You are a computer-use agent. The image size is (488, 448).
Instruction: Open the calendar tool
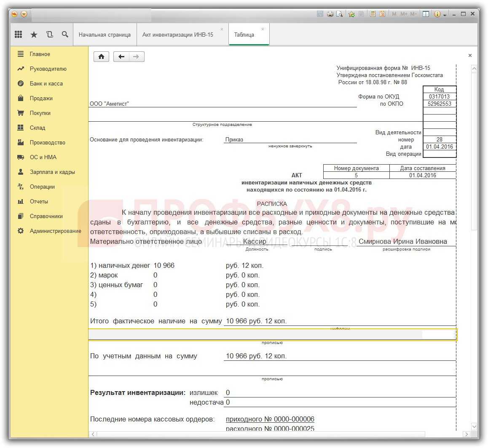pyautogui.click(x=382, y=14)
